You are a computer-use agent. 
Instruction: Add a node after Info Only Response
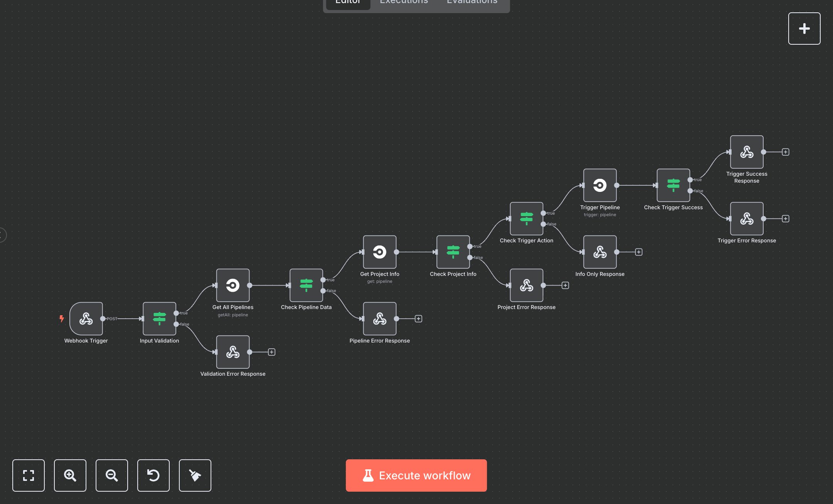(x=639, y=252)
